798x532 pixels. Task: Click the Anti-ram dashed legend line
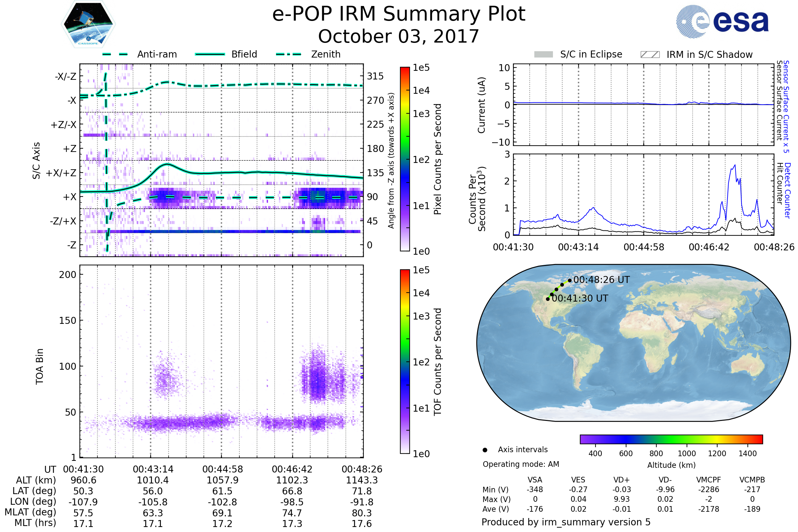click(x=115, y=54)
